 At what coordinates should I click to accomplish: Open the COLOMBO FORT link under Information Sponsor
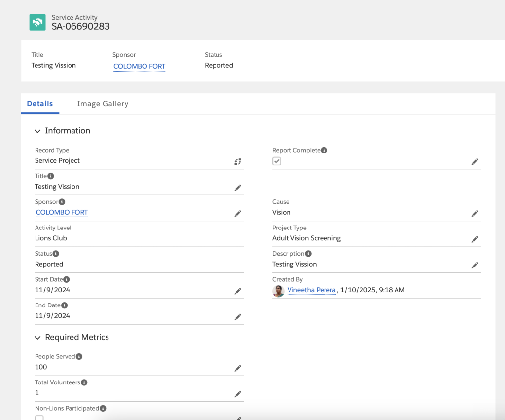(x=62, y=212)
